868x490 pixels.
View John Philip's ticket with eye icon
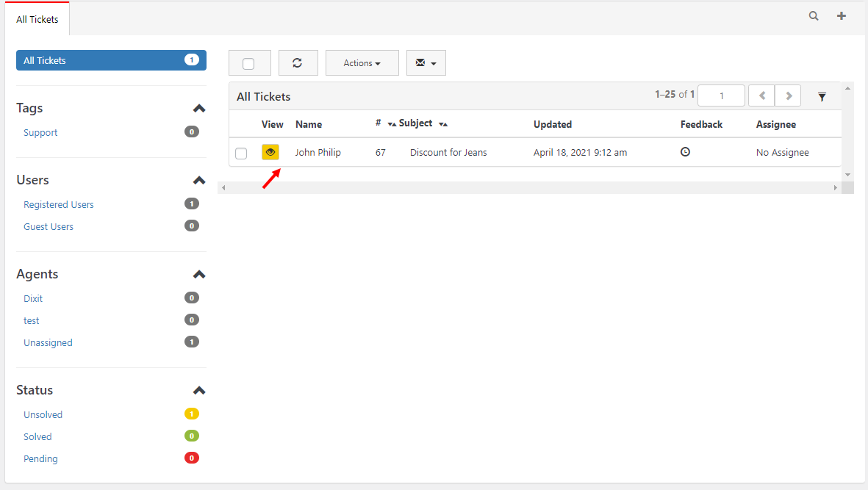270,152
